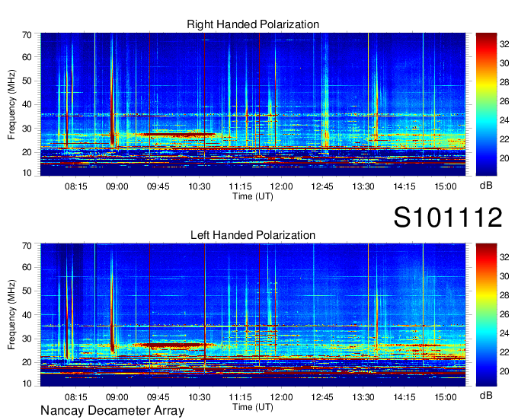
Task: Click the "dB" label under the lower color bar
Action: pos(486,395)
